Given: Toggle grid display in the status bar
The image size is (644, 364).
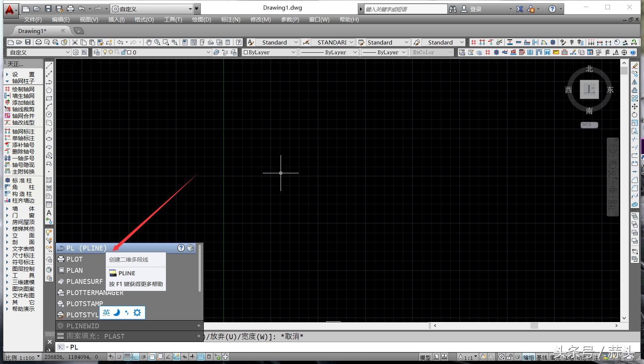Looking at the screenshot, I should (127, 357).
